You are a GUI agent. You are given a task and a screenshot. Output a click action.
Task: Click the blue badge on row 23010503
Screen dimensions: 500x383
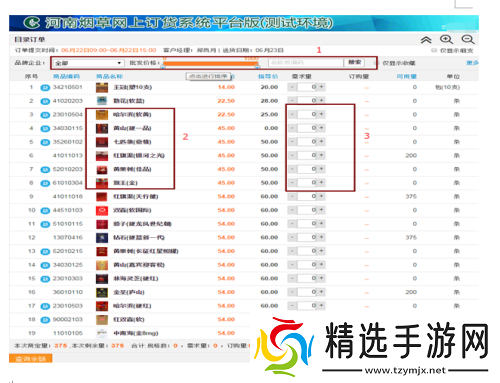(45, 306)
